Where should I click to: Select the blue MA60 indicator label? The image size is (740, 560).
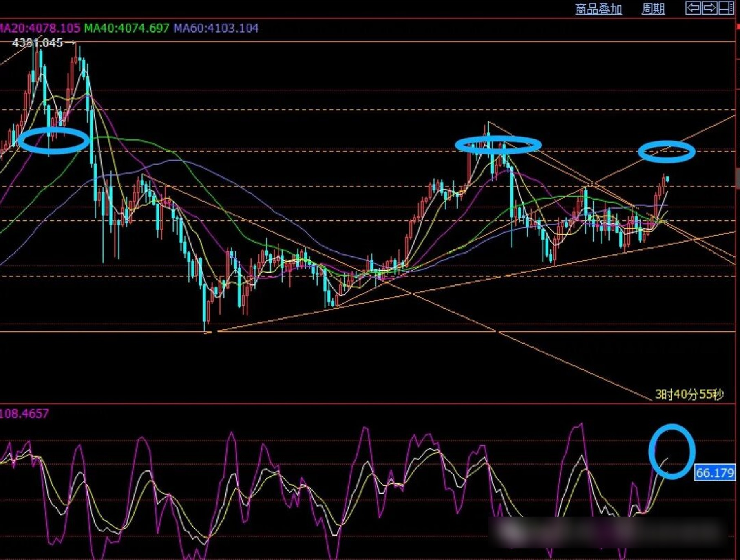(x=216, y=28)
